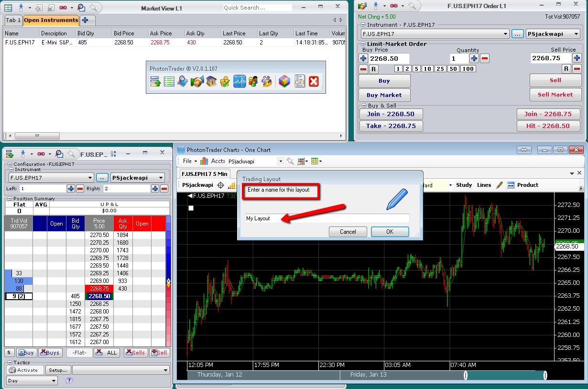Increase Quantity with plus button
The width and height of the screenshot is (588, 389).
[x=474, y=58]
